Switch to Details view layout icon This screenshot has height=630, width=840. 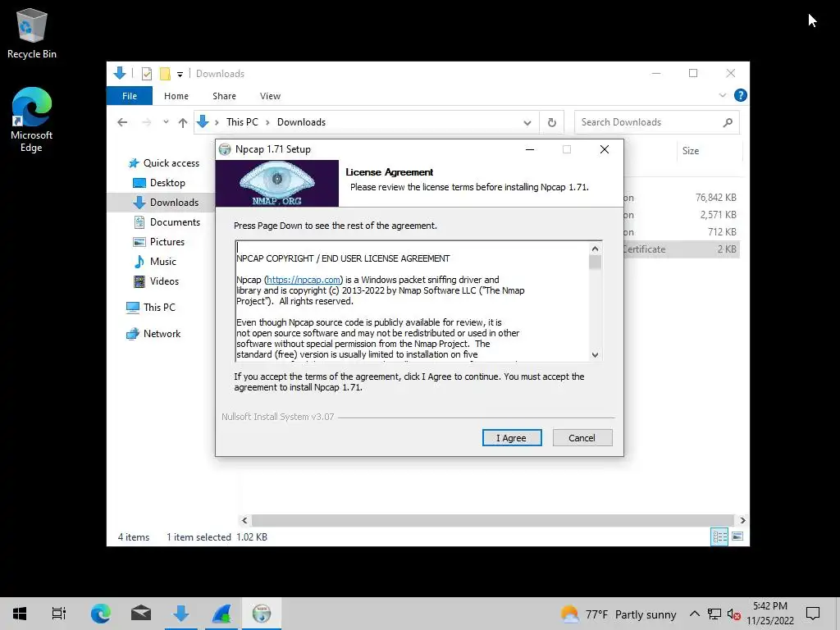[x=719, y=536]
